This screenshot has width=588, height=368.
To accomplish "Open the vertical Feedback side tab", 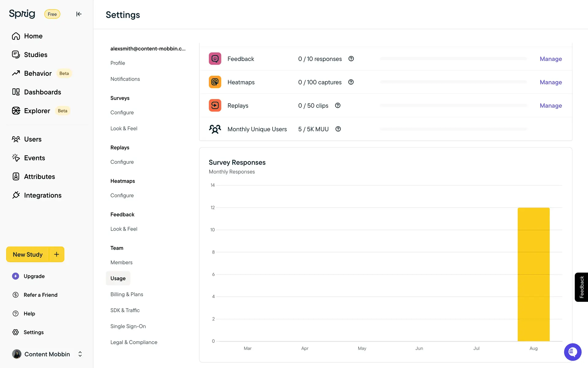I will pyautogui.click(x=581, y=287).
